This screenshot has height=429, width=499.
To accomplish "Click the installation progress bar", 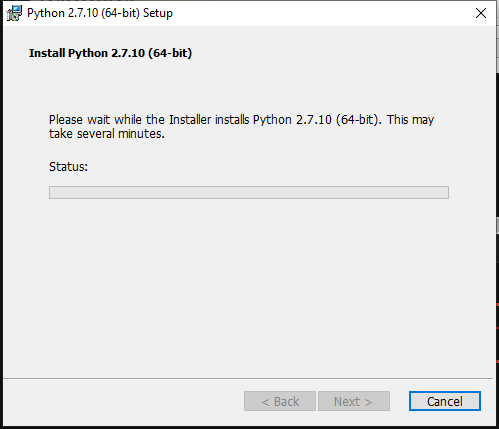I will tap(249, 192).
